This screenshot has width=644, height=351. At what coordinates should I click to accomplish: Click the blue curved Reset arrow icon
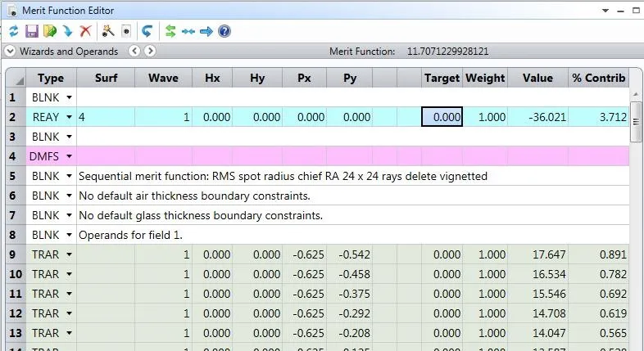tap(147, 31)
